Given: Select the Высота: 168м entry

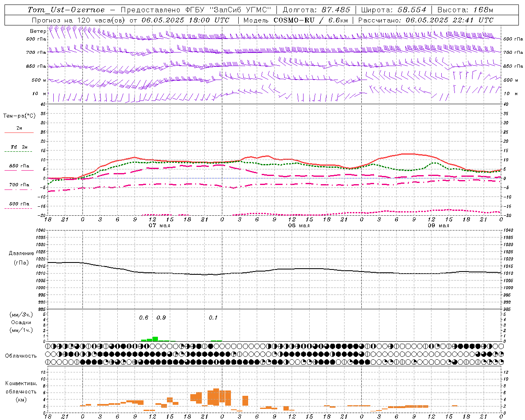Looking at the screenshot, I should [465, 10].
